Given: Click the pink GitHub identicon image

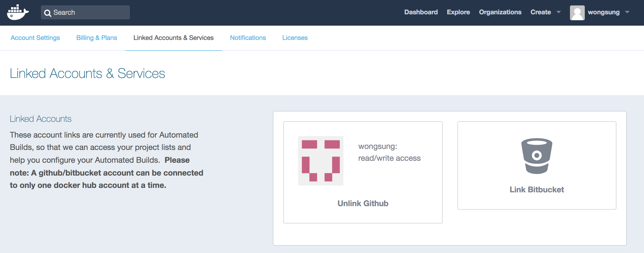Looking at the screenshot, I should pyautogui.click(x=321, y=161).
